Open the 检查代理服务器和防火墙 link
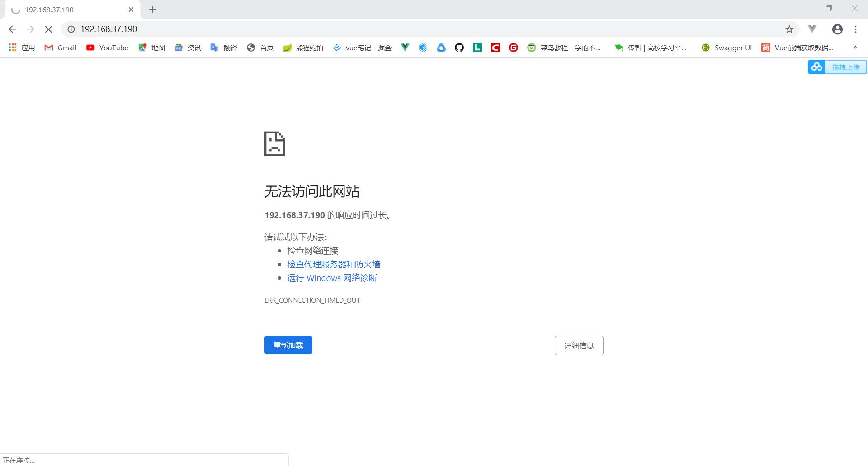Image resolution: width=868 pixels, height=466 pixels. (334, 264)
